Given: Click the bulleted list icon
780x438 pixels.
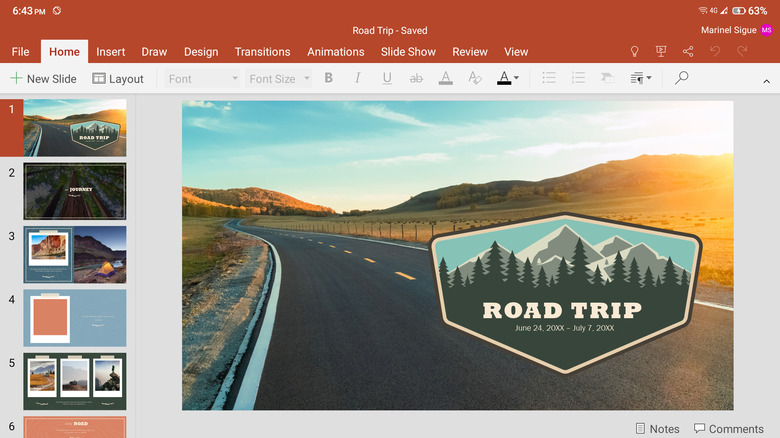Looking at the screenshot, I should tap(548, 78).
